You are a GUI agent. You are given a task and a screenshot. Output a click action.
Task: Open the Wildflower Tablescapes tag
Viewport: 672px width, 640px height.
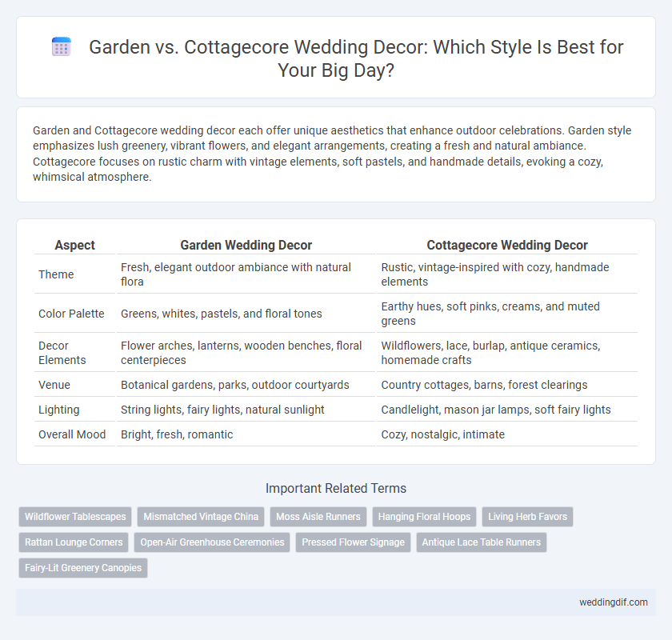(x=75, y=517)
